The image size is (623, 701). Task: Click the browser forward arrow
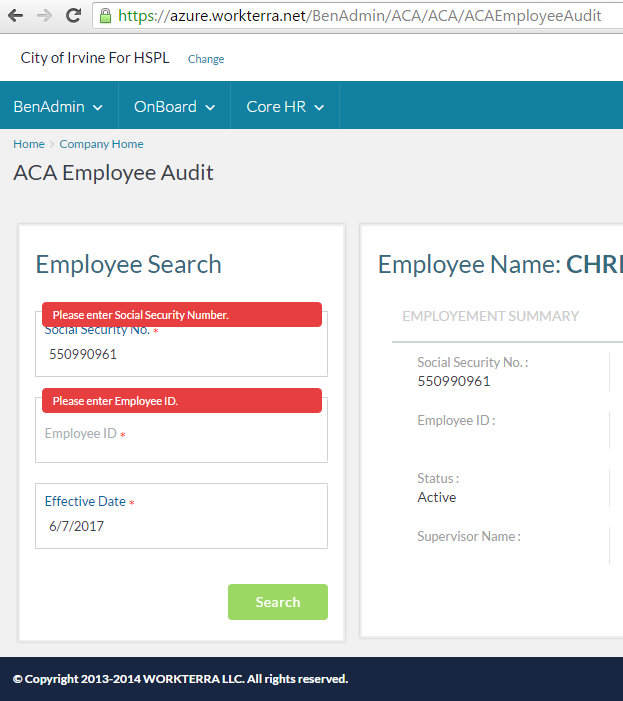tap(44, 16)
